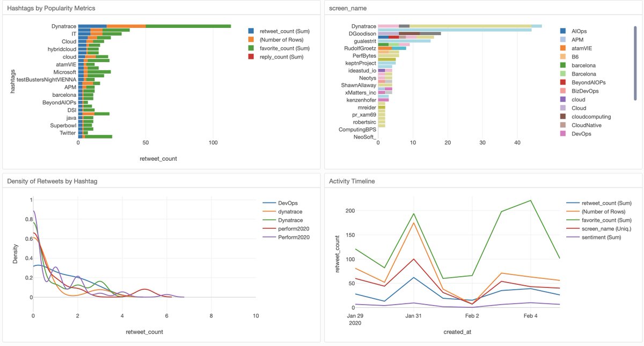Select ComputingBPS screen name label
This screenshot has height=346, width=644.
click(357, 129)
